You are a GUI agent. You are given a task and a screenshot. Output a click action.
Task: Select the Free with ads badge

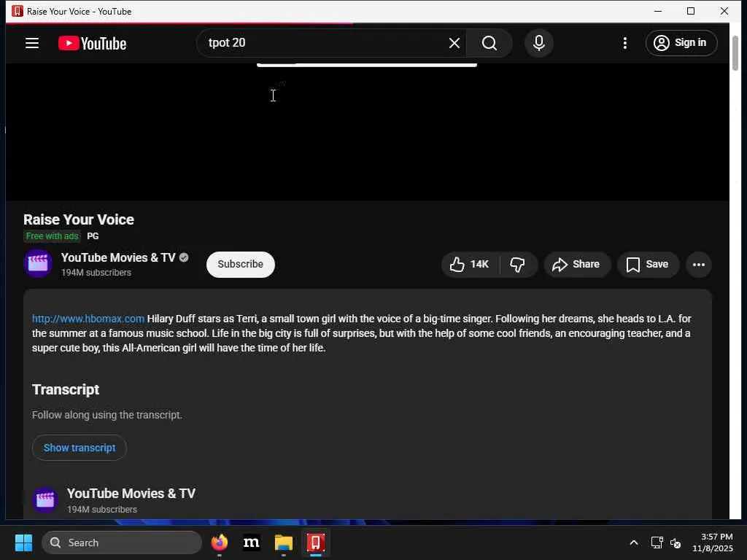click(x=52, y=236)
